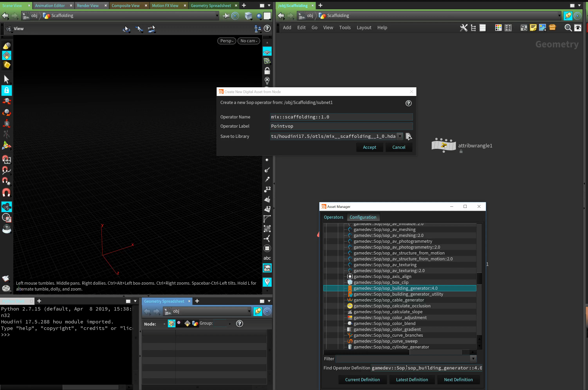Open the Save to Library dropdown arrow
This screenshot has width=588, height=390.
pyautogui.click(x=400, y=136)
